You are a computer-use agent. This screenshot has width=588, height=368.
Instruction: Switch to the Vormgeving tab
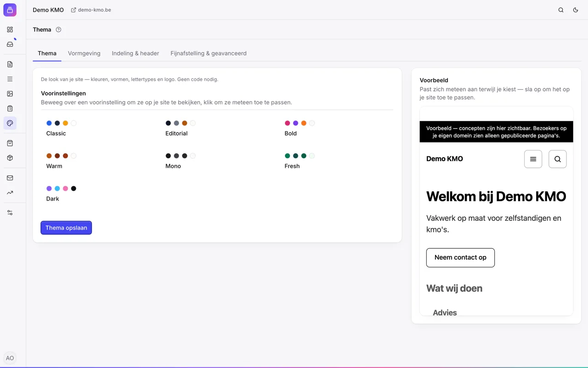84,53
